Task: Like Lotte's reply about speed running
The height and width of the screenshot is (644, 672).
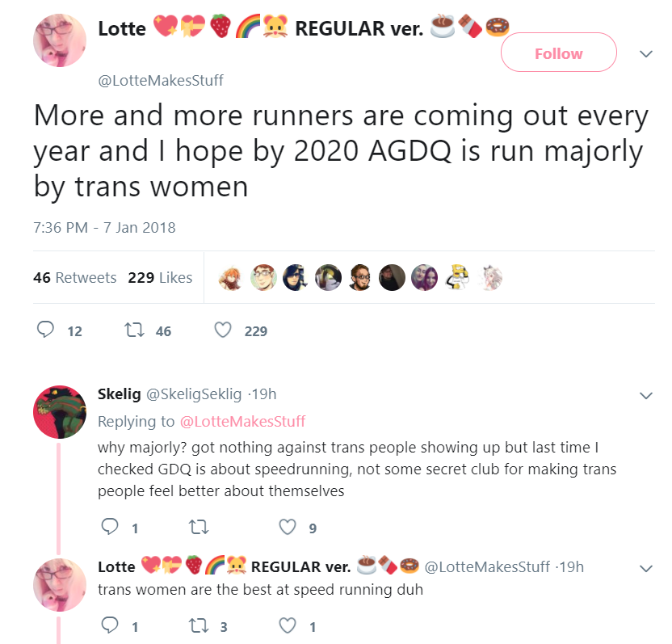Action: coord(288,626)
